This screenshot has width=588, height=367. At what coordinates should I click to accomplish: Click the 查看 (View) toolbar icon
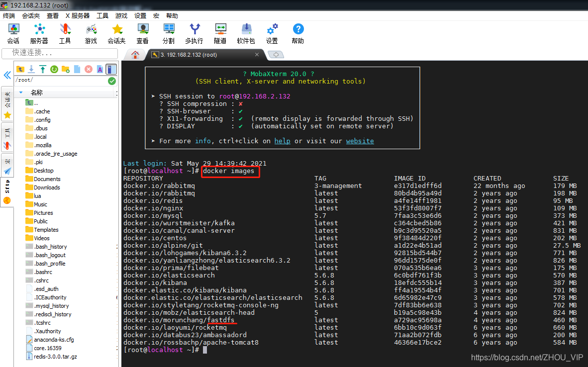[x=142, y=33]
